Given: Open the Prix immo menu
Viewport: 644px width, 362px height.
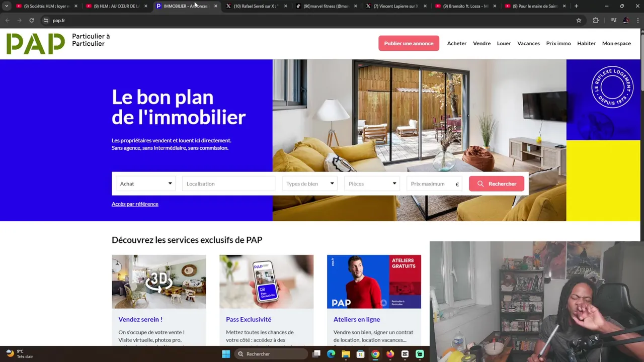Looking at the screenshot, I should 558,43.
